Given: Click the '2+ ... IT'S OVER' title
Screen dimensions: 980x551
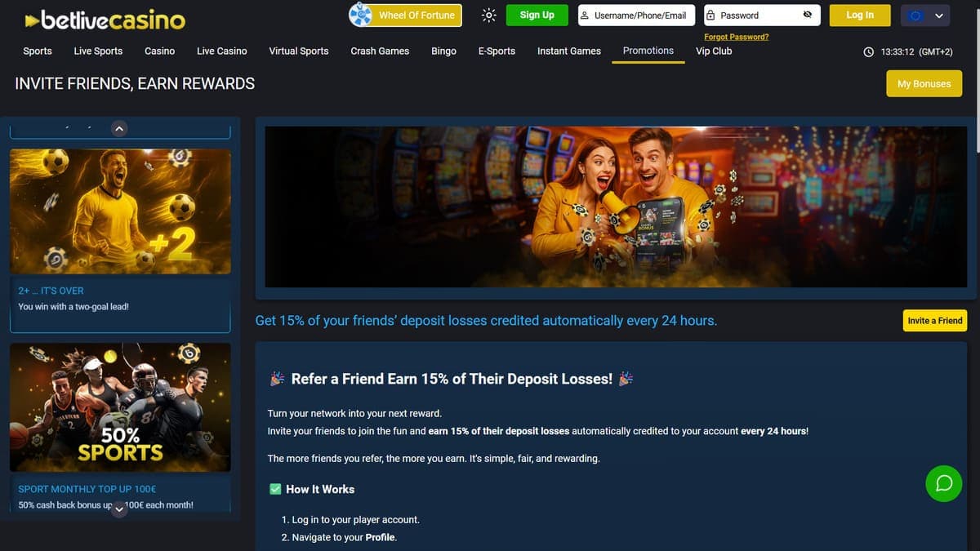Looking at the screenshot, I should pyautogui.click(x=51, y=291).
